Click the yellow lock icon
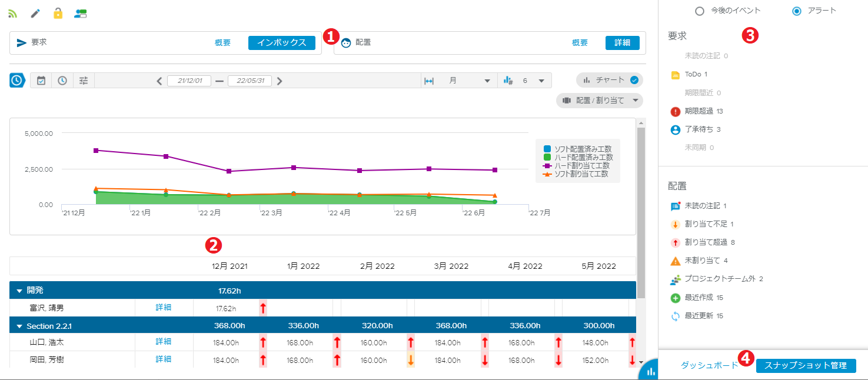 pos(58,13)
